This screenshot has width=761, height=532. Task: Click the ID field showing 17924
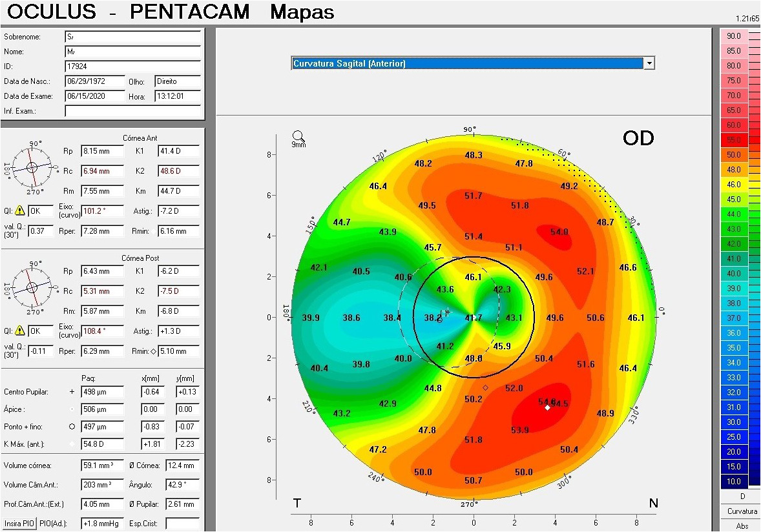[132, 66]
